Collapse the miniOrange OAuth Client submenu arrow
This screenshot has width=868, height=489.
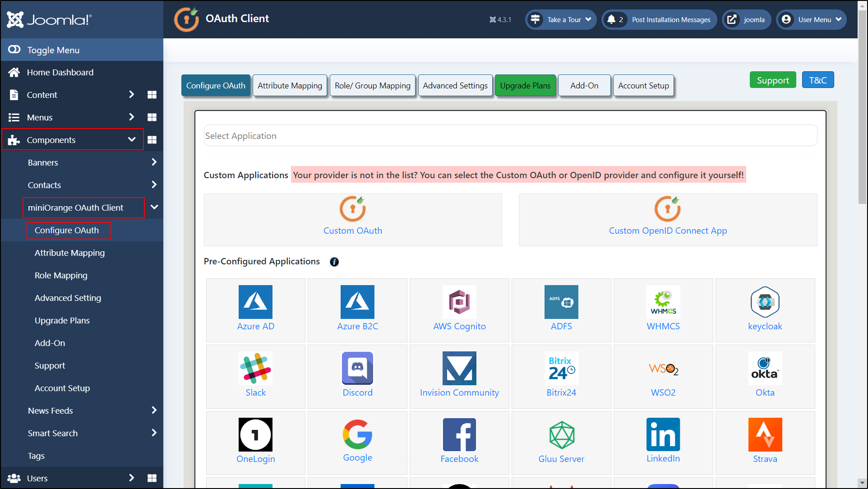click(154, 207)
